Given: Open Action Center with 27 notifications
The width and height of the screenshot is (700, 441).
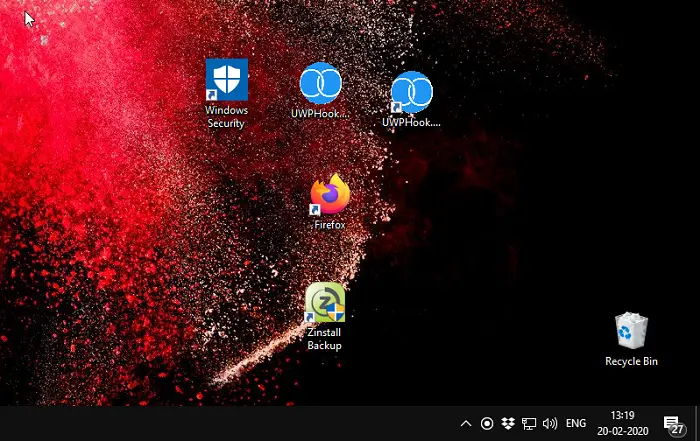Looking at the screenshot, I should pyautogui.click(x=673, y=424).
